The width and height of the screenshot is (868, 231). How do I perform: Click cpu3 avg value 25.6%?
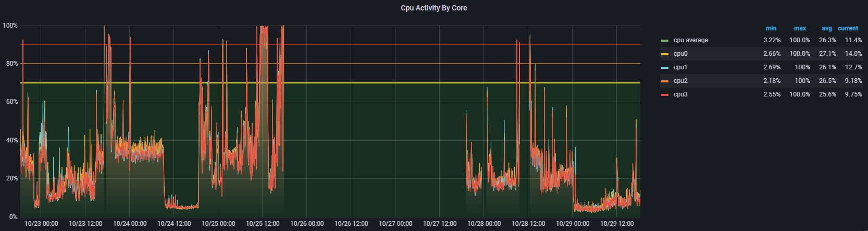click(827, 94)
